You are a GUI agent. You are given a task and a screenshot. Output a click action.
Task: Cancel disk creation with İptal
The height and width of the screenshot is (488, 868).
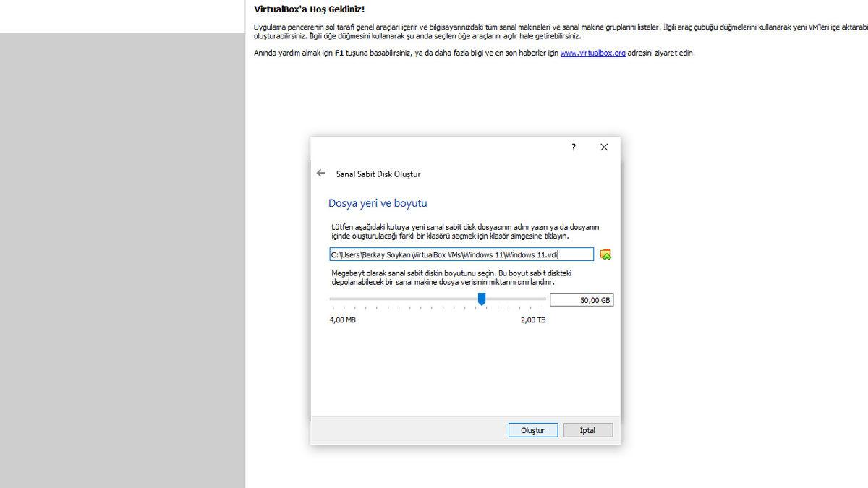[x=587, y=429]
